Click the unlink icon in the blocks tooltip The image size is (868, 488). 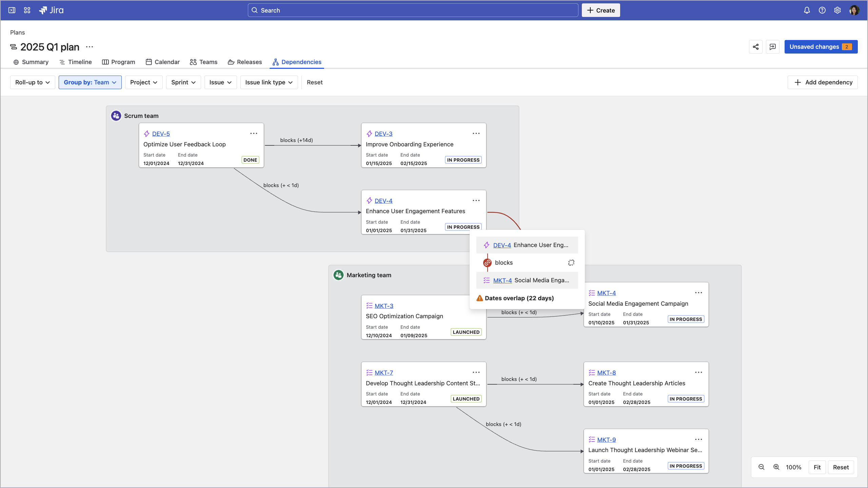click(571, 262)
